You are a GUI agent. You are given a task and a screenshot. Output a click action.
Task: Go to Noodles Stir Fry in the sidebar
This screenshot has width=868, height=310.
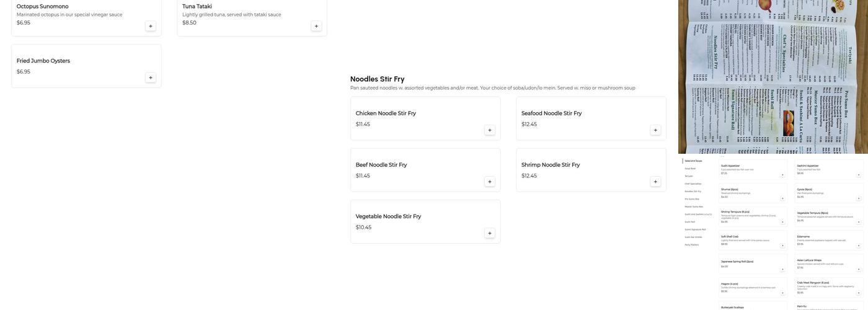click(693, 192)
